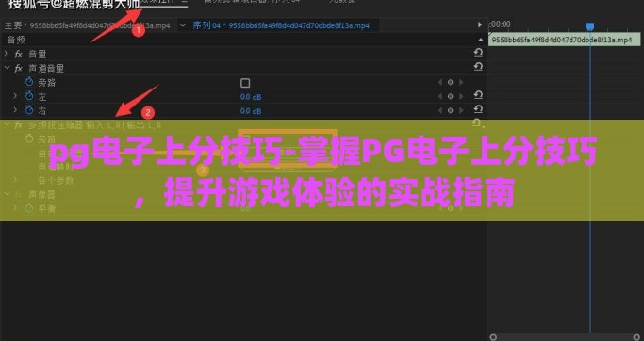Screen dimensions: 644x341
Task: Expand the 左 parameter
Action: pos(16,96)
